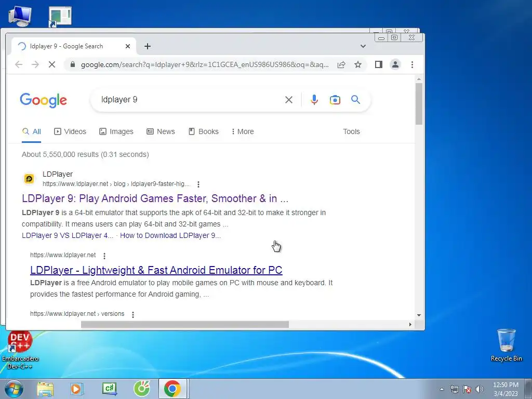The height and width of the screenshot is (399, 532).
Task: Select Computer icon on desktop
Action: (x=20, y=16)
